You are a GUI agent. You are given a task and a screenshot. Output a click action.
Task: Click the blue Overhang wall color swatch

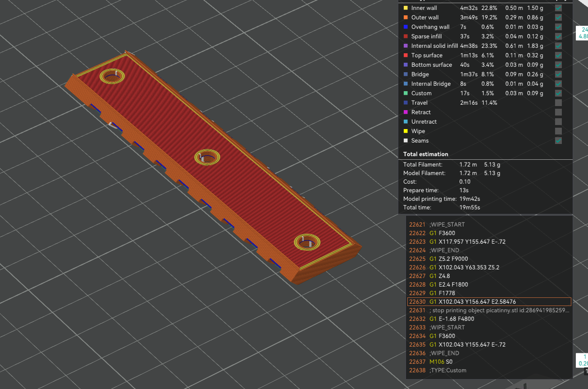pos(406,27)
